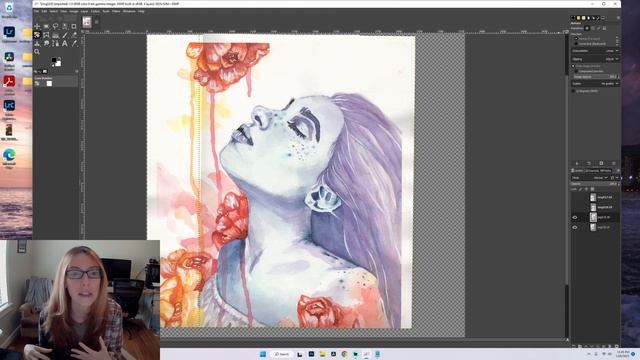Viewport: 640px width, 360px height.
Task: Swap foreground and background colors arrow
Action: pyautogui.click(x=60, y=58)
